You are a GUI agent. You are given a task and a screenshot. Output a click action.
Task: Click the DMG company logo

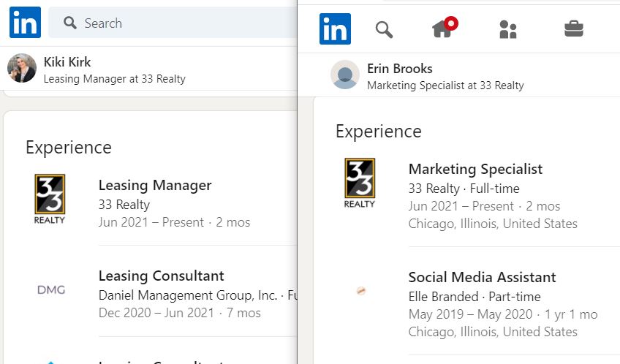[x=50, y=289]
